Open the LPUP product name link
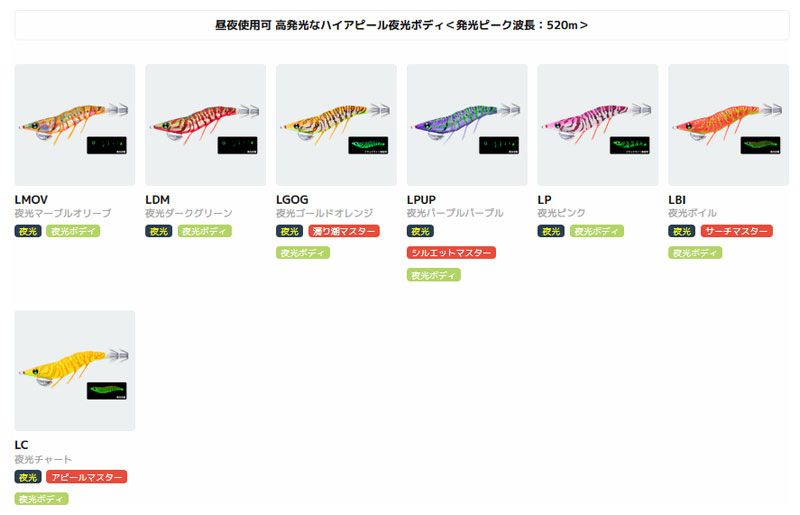The width and height of the screenshot is (800, 515). click(421, 200)
